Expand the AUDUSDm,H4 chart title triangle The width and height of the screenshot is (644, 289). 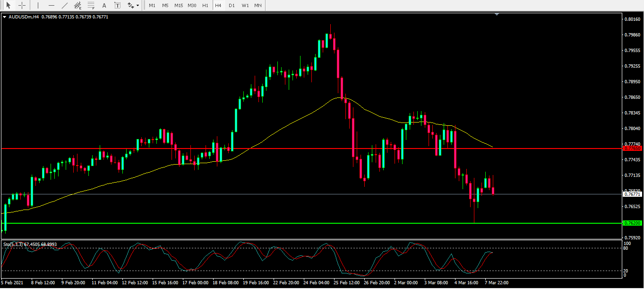pyautogui.click(x=5, y=17)
